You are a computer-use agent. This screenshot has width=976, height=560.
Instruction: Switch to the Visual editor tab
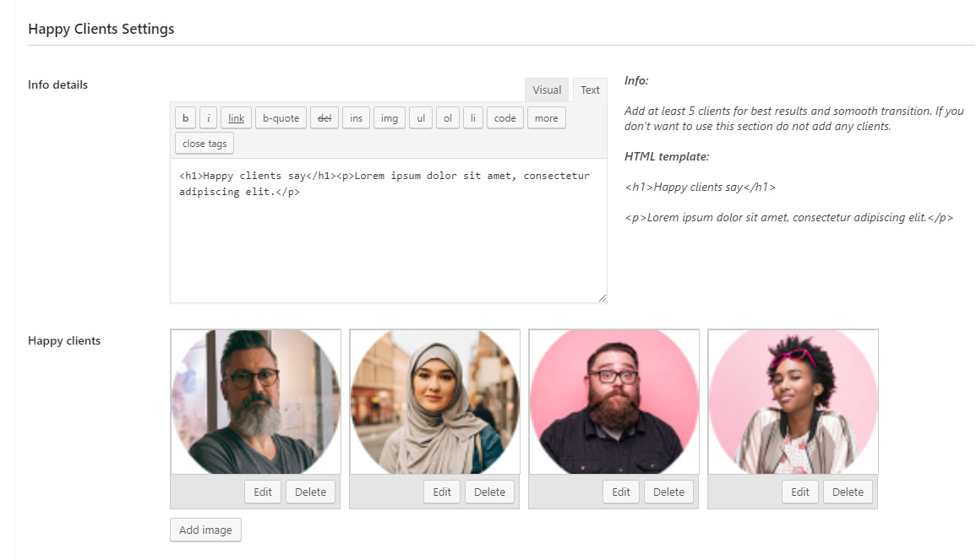547,90
